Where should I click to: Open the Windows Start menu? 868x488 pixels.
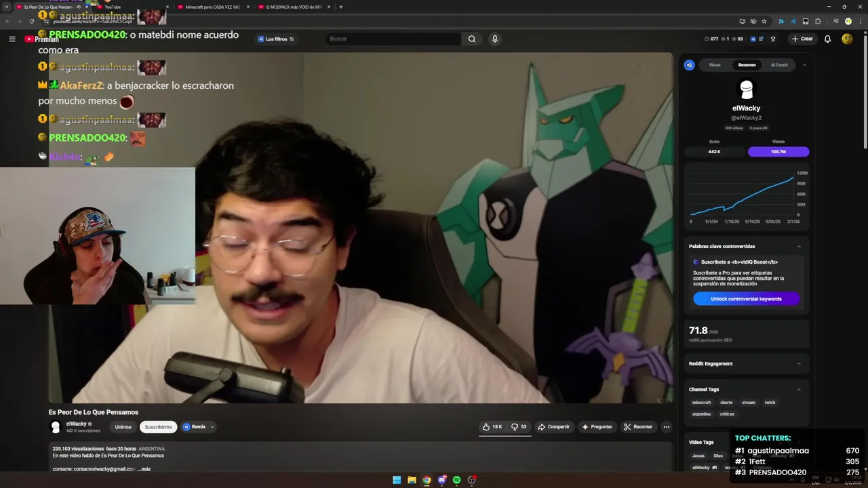(x=397, y=480)
